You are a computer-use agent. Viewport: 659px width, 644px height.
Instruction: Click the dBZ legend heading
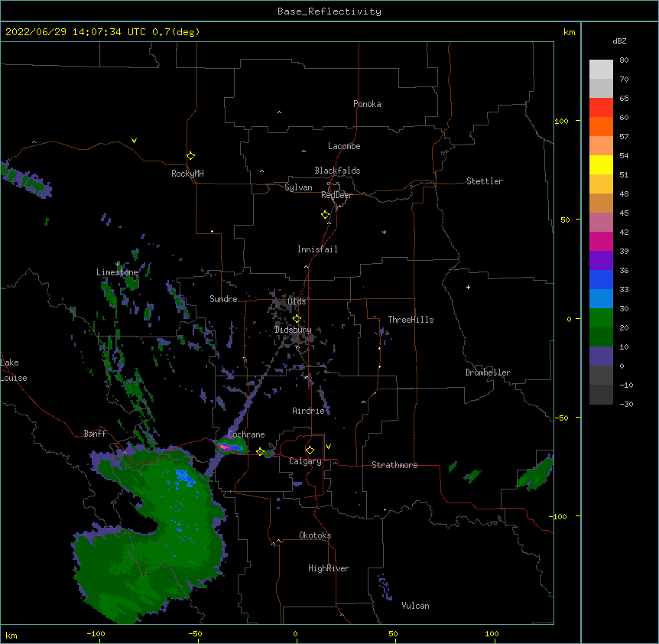tap(619, 41)
